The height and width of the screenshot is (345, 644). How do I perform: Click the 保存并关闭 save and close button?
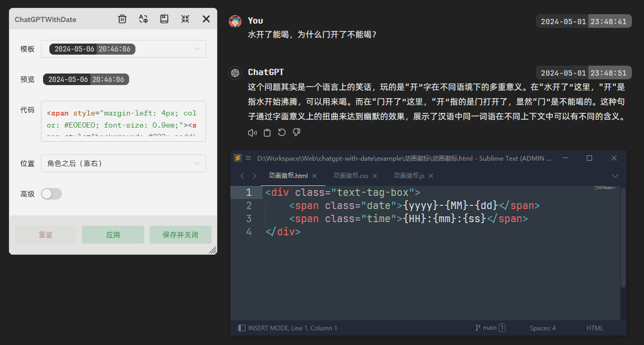(x=181, y=235)
